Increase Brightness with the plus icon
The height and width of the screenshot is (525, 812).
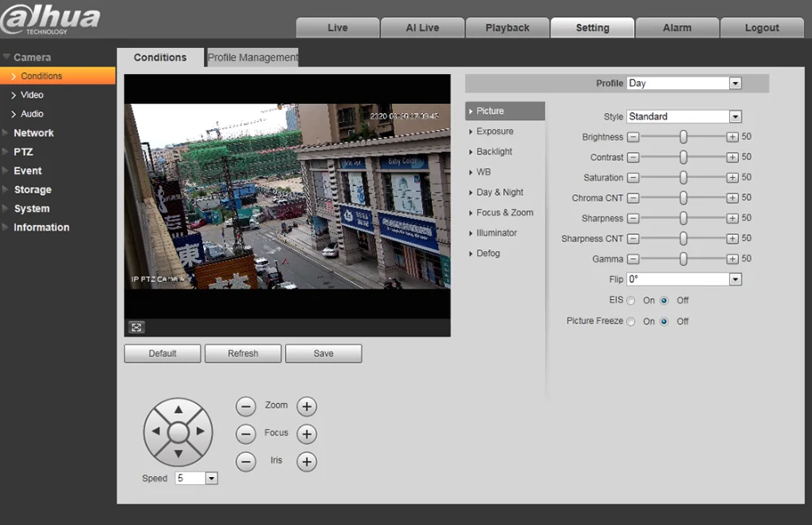click(x=732, y=137)
